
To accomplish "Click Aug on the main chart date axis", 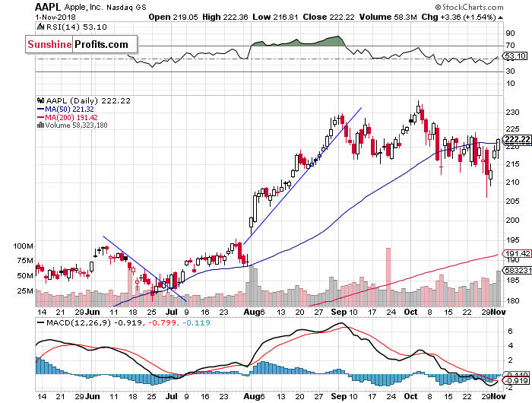I will [x=252, y=312].
